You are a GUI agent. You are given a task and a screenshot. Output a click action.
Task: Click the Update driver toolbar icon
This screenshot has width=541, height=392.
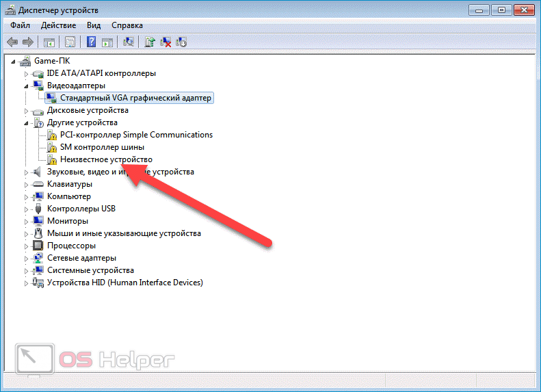149,42
